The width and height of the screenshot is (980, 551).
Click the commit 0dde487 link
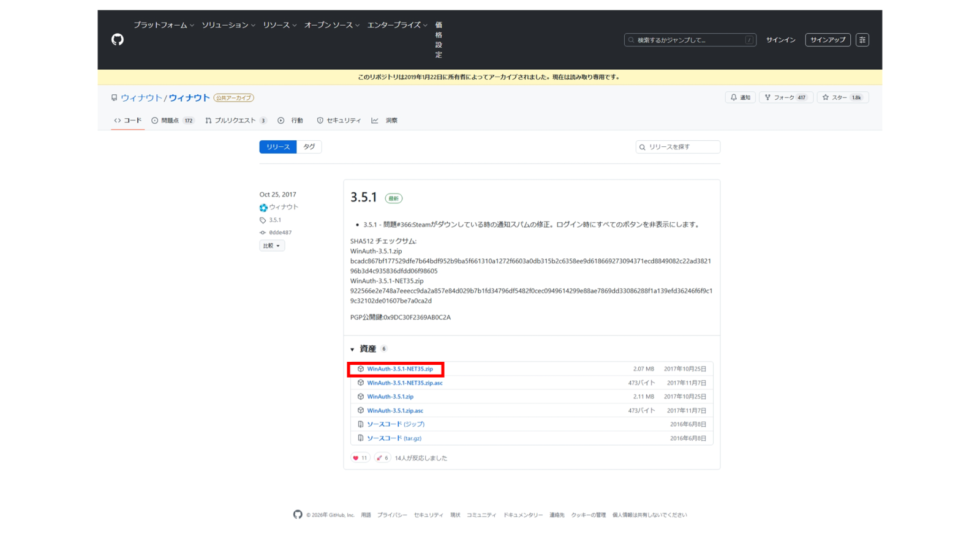280,233
